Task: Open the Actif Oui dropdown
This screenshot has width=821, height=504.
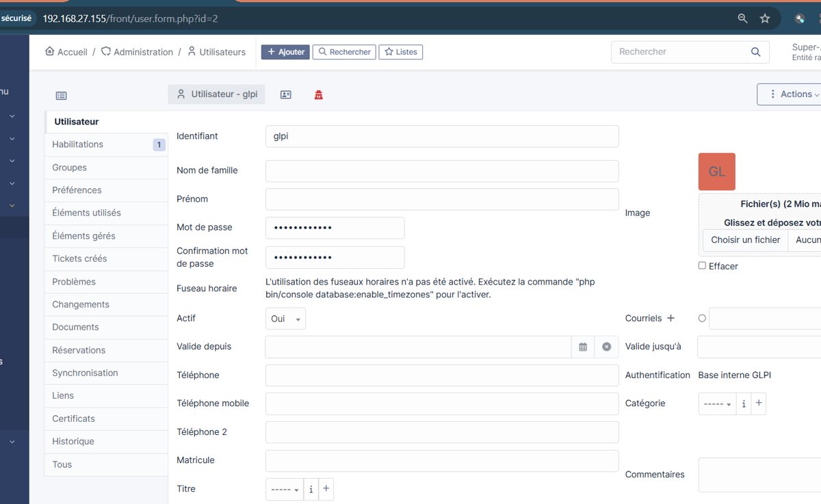Action: pyautogui.click(x=285, y=319)
